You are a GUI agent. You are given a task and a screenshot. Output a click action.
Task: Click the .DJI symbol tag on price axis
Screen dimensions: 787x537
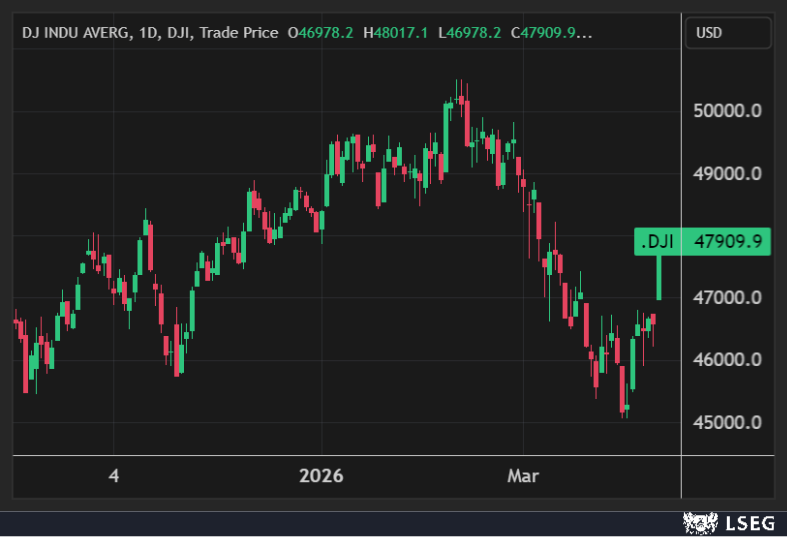pos(657,241)
